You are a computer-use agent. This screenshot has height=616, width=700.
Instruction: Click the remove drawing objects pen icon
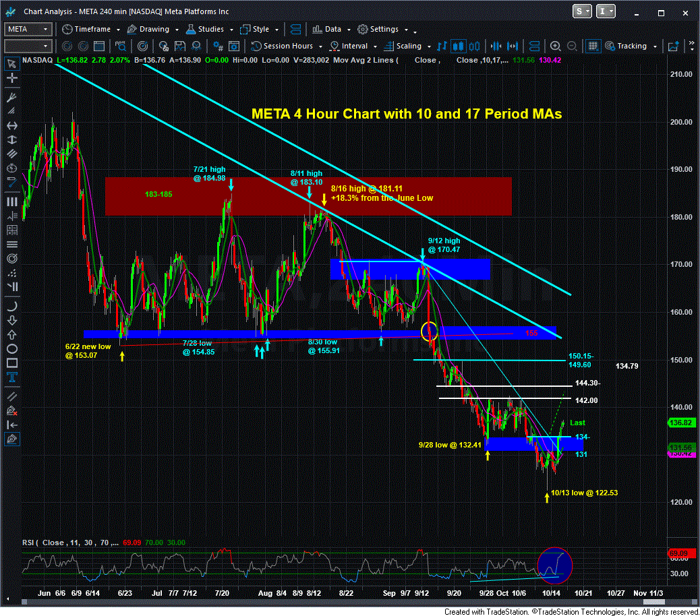click(11, 410)
